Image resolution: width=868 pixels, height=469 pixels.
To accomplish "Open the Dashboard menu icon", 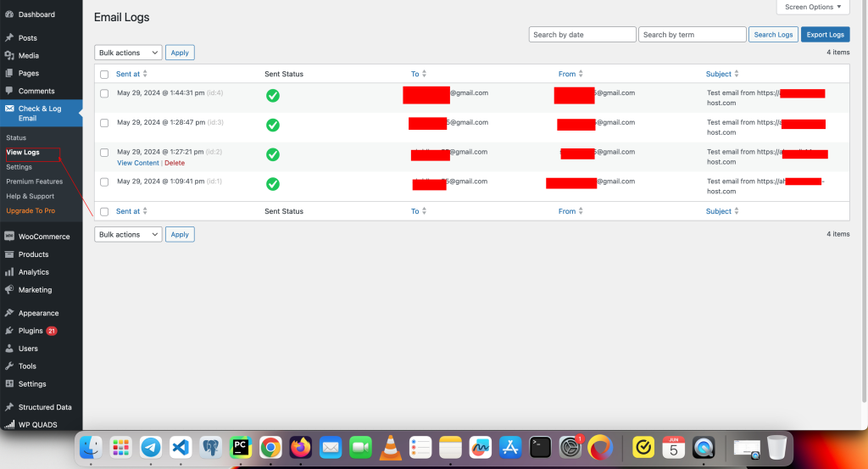I will pyautogui.click(x=9, y=14).
